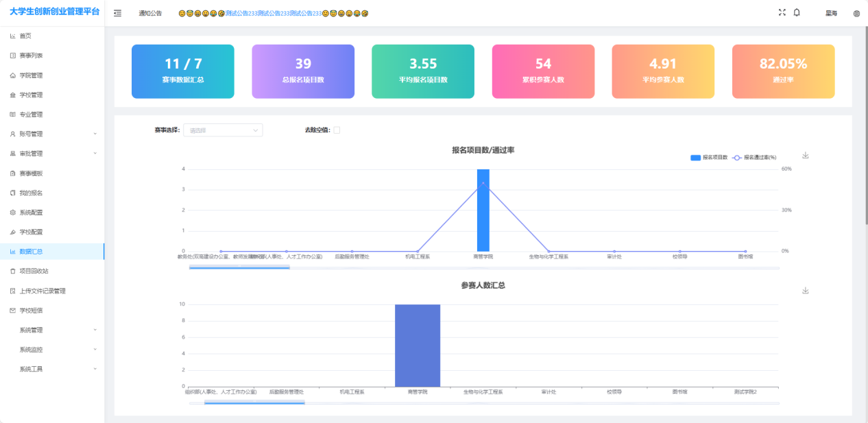This screenshot has height=423, width=868.
Task: Download the 参赛人数汇总 chart image
Action: 806,291
